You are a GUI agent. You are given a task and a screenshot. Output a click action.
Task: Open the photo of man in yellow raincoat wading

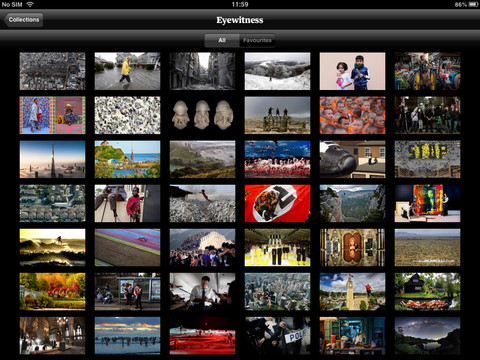(127, 71)
